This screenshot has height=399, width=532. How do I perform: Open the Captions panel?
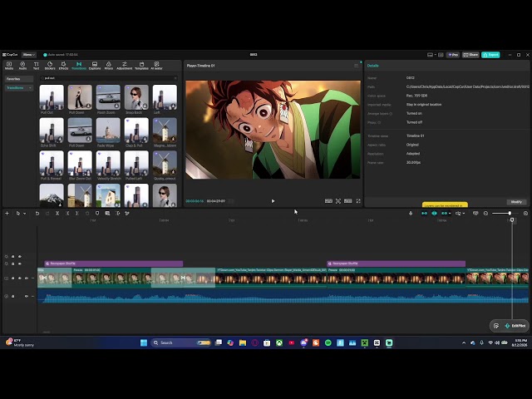[x=95, y=66]
